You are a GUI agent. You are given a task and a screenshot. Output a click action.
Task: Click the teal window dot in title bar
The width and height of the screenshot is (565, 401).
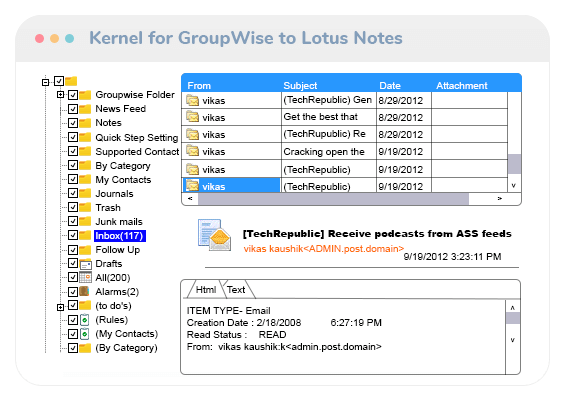[70, 38]
